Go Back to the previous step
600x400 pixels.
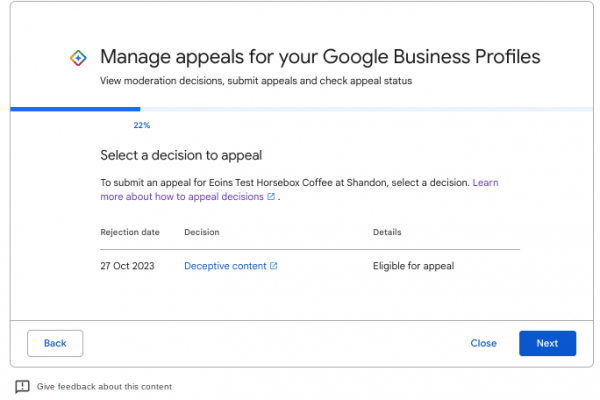coord(55,343)
